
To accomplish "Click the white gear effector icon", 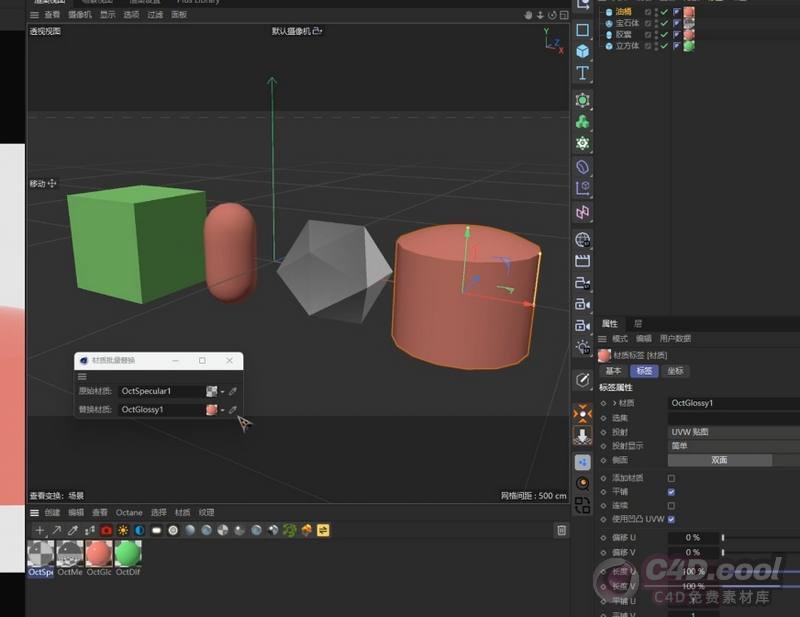I will 582,143.
